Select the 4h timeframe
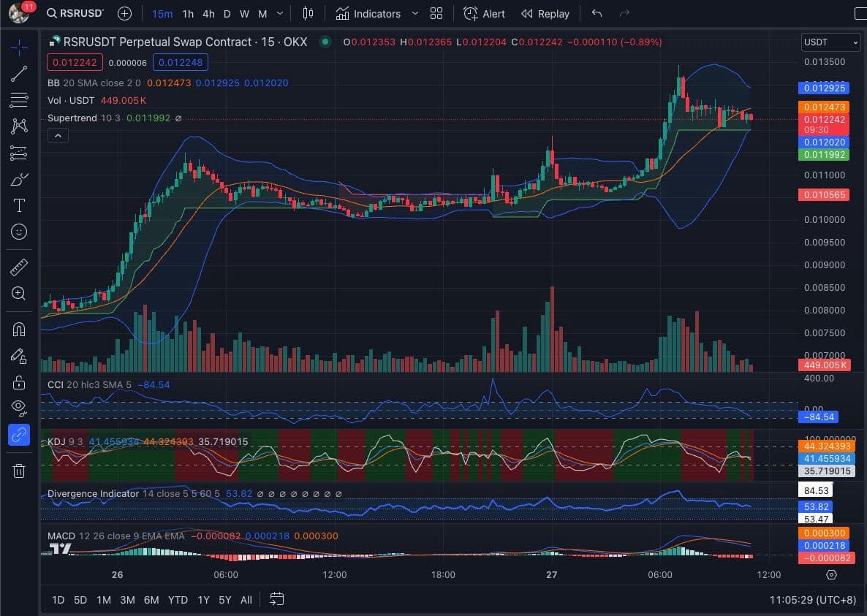The width and height of the screenshot is (867, 616). 208,14
